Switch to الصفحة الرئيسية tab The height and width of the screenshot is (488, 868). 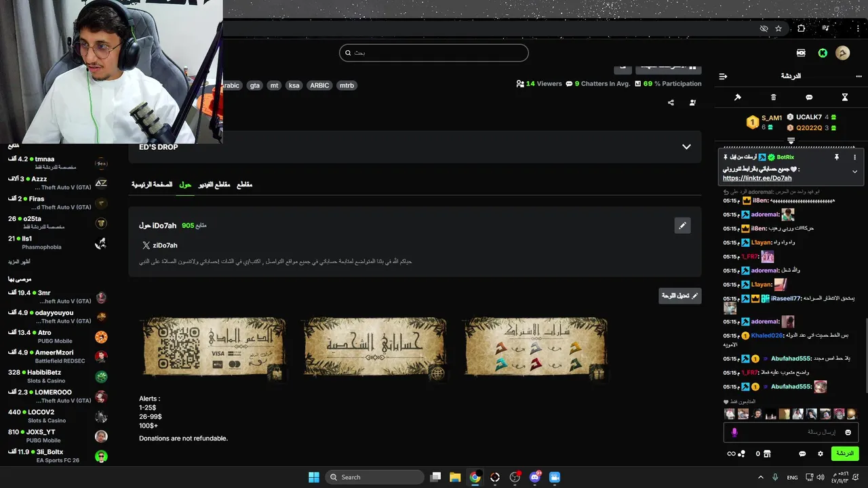pyautogui.click(x=152, y=184)
